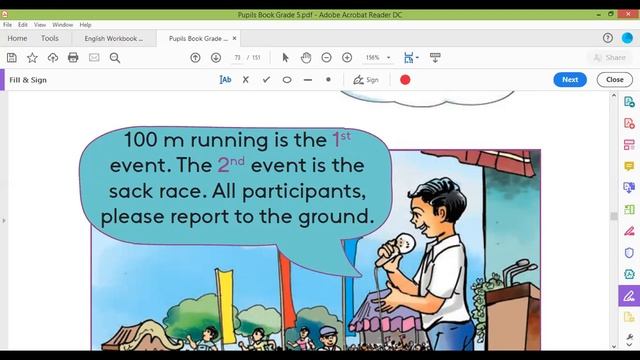Select the line tool
This screenshot has width=640, height=360.
point(308,80)
